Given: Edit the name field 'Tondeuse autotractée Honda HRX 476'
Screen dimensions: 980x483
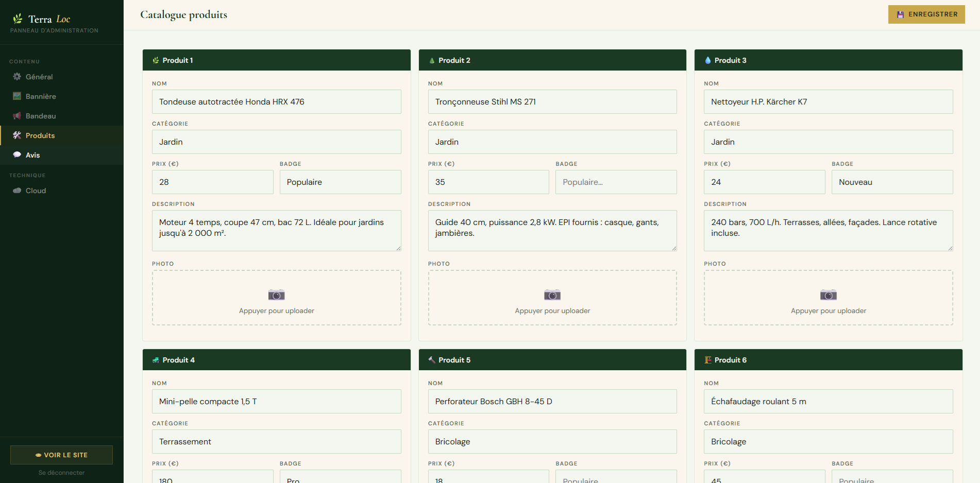Looking at the screenshot, I should point(277,102).
